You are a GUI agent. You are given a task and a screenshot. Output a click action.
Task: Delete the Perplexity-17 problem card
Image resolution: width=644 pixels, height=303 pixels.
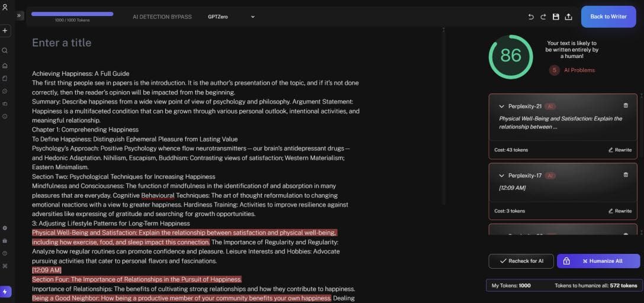[x=626, y=175]
